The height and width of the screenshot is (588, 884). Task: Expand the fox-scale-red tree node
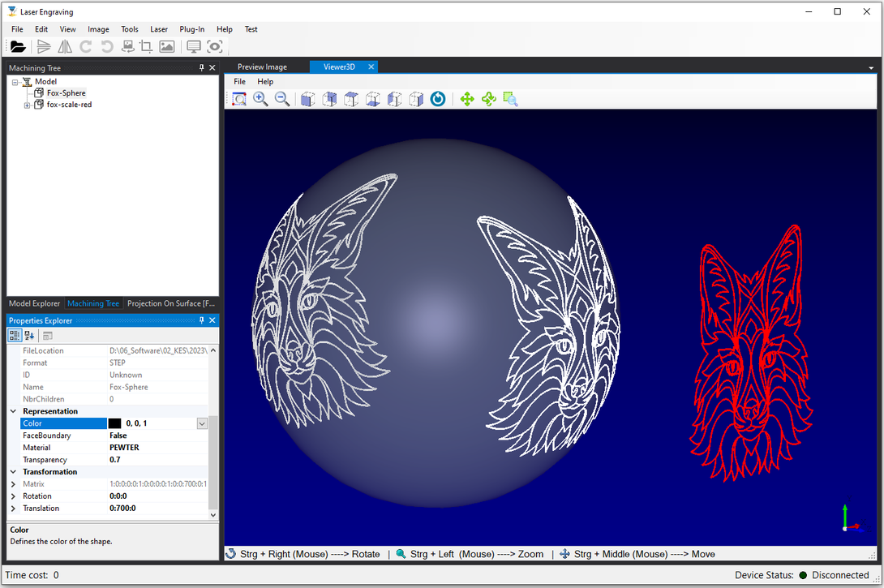point(28,105)
